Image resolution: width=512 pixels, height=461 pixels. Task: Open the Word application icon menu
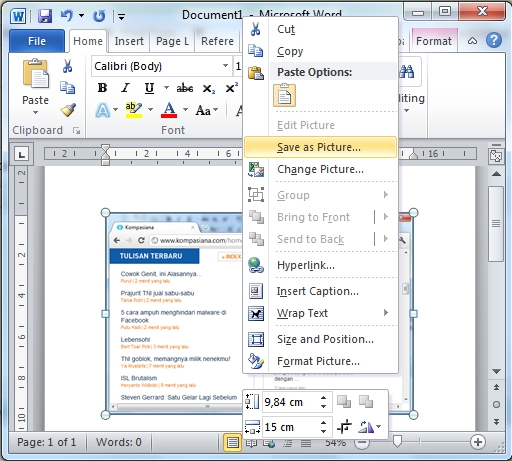click(x=18, y=16)
